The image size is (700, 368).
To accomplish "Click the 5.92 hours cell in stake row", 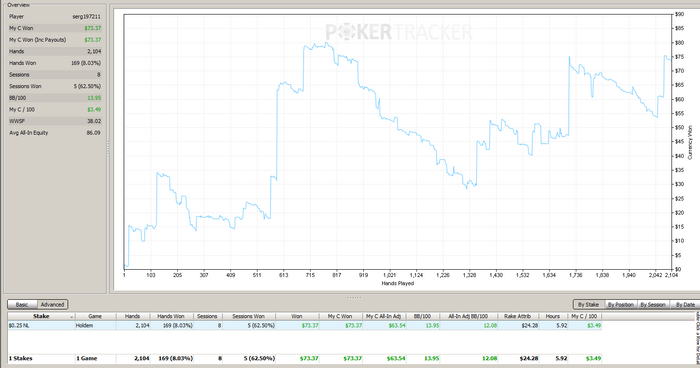I will coord(553,326).
